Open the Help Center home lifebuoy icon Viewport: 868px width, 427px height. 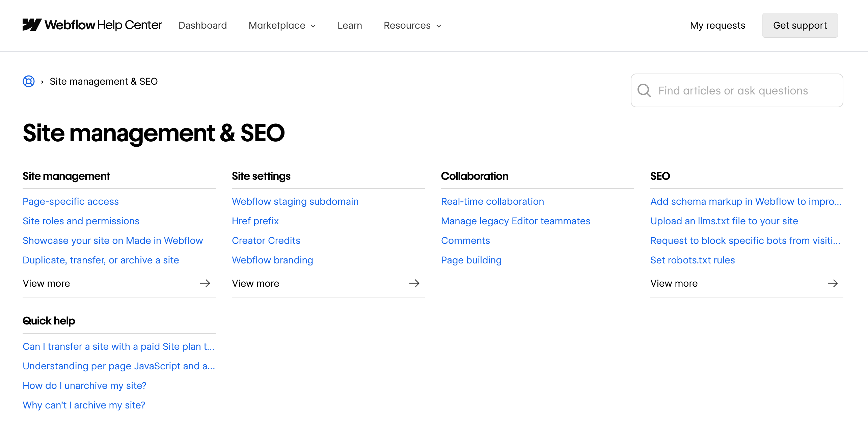(29, 81)
